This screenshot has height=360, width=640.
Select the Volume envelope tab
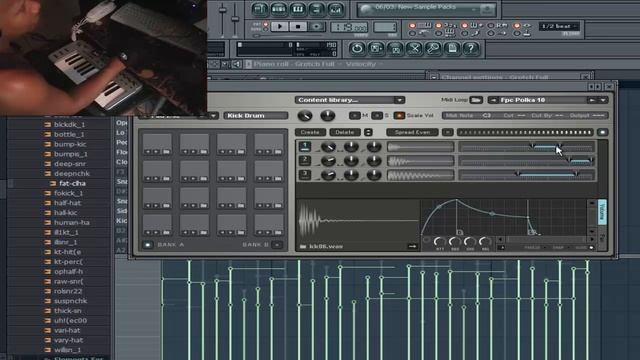(602, 212)
